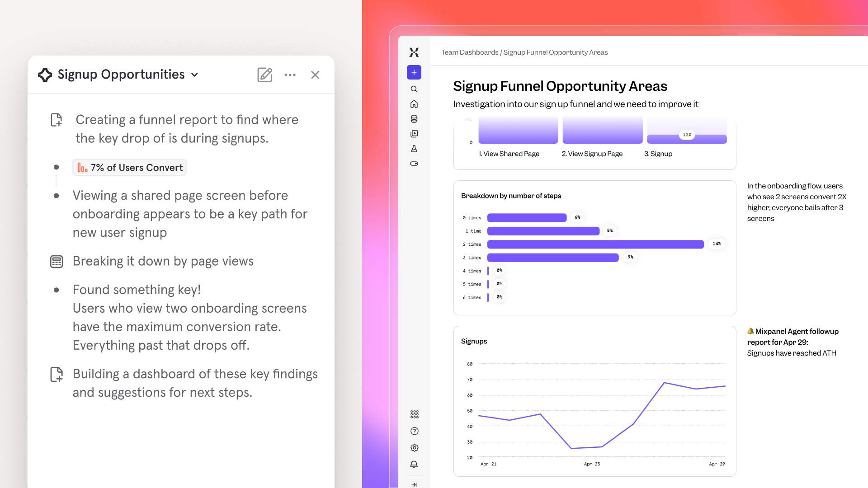Click the 120 value badge on Signup bar
This screenshot has width=868, height=488.
(687, 135)
